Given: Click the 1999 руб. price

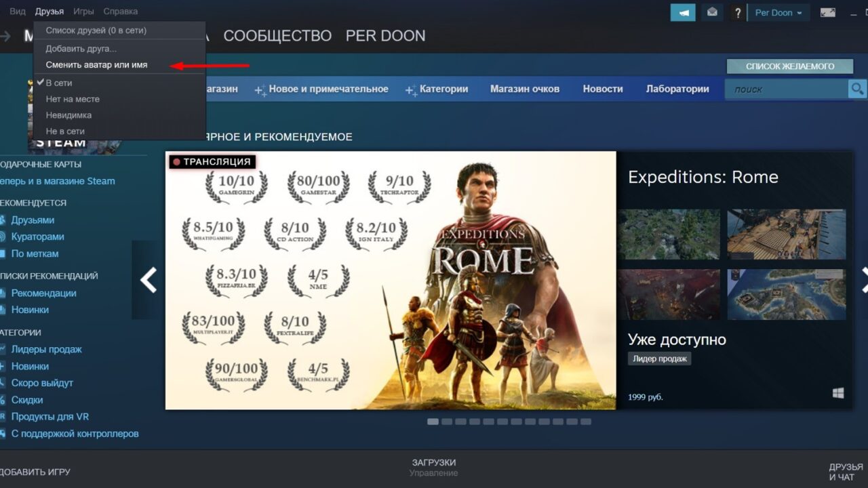Looking at the screenshot, I should tap(646, 396).
